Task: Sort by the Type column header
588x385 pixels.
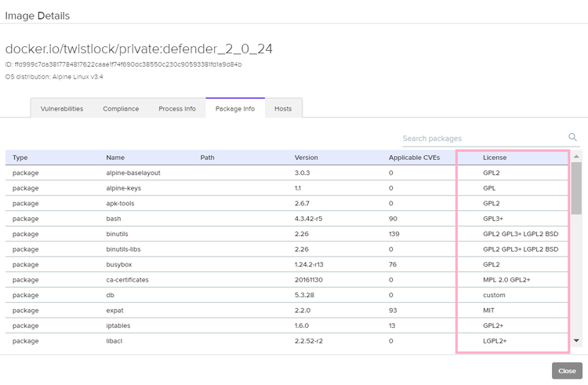Action: click(20, 158)
